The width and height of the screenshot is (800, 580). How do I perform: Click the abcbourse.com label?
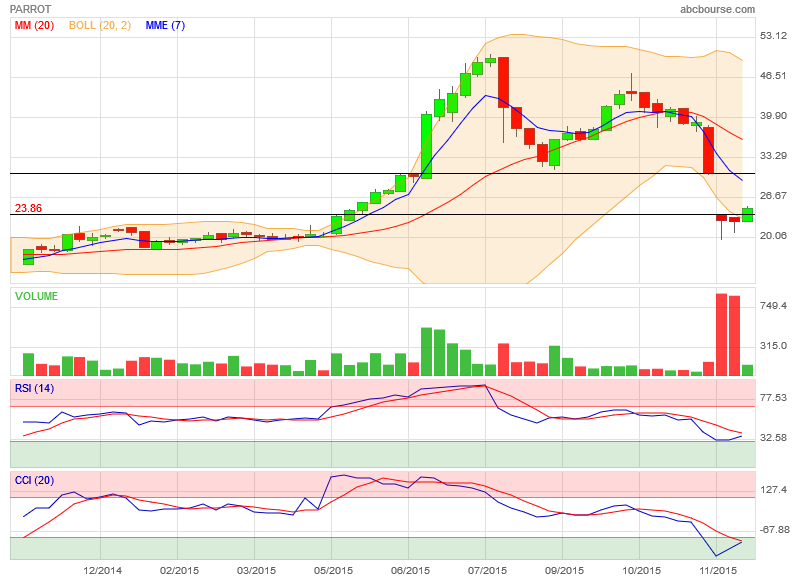click(717, 9)
